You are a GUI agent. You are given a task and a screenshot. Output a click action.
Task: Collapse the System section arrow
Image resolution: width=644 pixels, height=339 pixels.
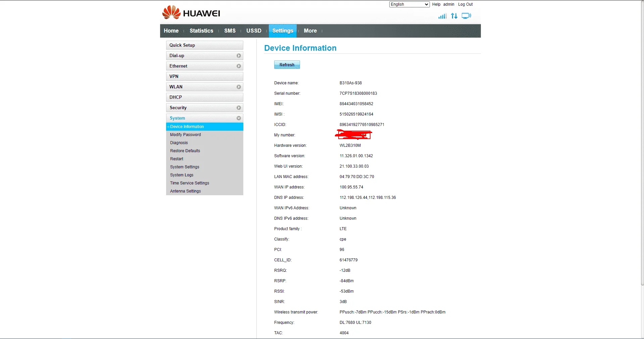pos(239,118)
